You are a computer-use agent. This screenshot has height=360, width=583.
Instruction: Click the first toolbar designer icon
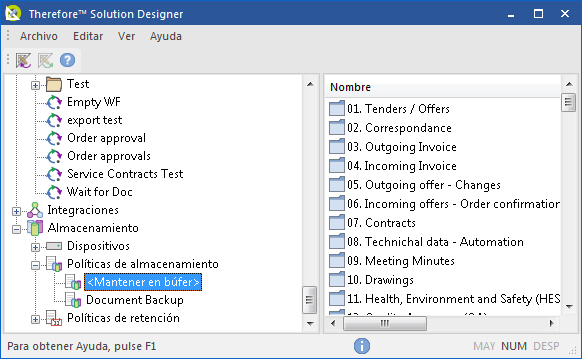click(23, 60)
